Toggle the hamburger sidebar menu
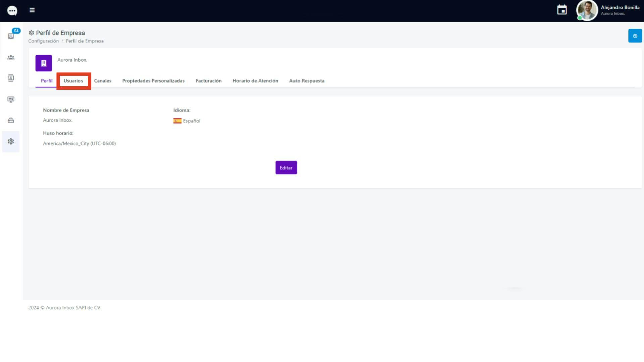This screenshot has width=644, height=362. pos(32,10)
